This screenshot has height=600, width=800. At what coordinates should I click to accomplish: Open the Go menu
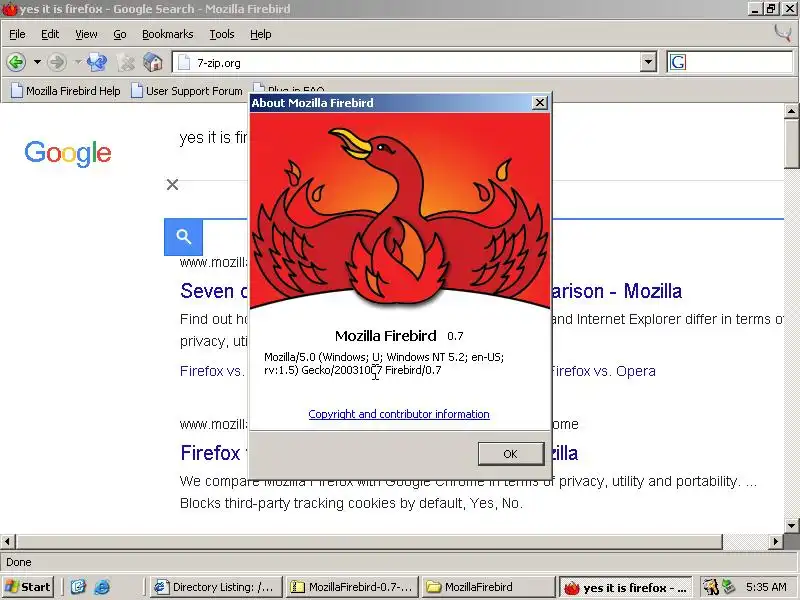119,34
